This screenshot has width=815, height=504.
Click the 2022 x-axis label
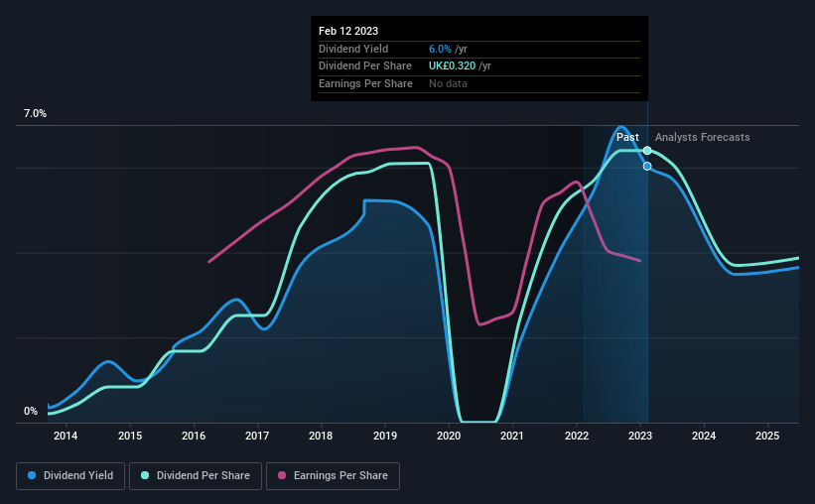click(577, 436)
